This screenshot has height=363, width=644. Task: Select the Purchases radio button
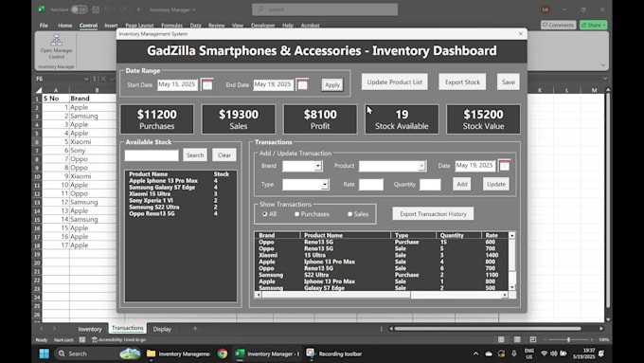(x=297, y=214)
